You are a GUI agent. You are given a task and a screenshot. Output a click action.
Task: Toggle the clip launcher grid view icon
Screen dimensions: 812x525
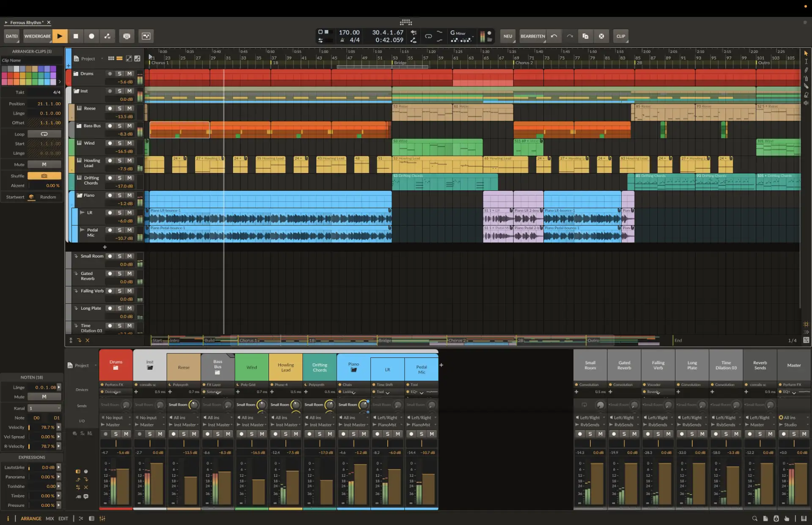tap(111, 58)
